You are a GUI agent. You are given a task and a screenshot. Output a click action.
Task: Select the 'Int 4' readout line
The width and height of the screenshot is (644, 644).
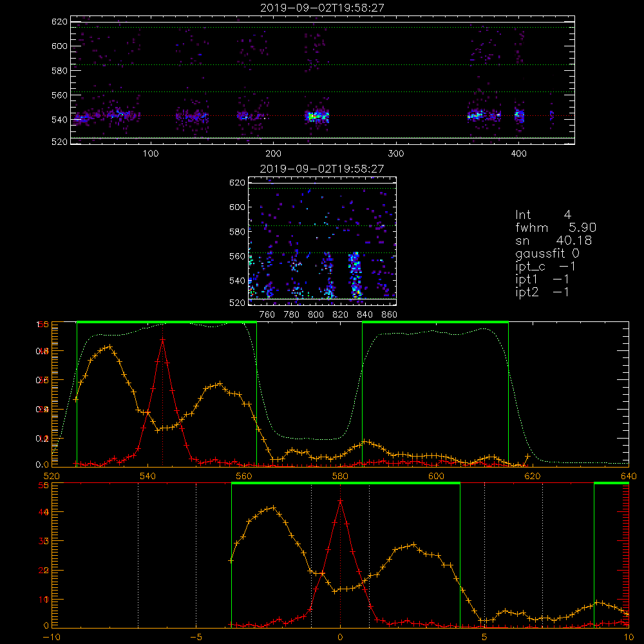[x=543, y=215]
